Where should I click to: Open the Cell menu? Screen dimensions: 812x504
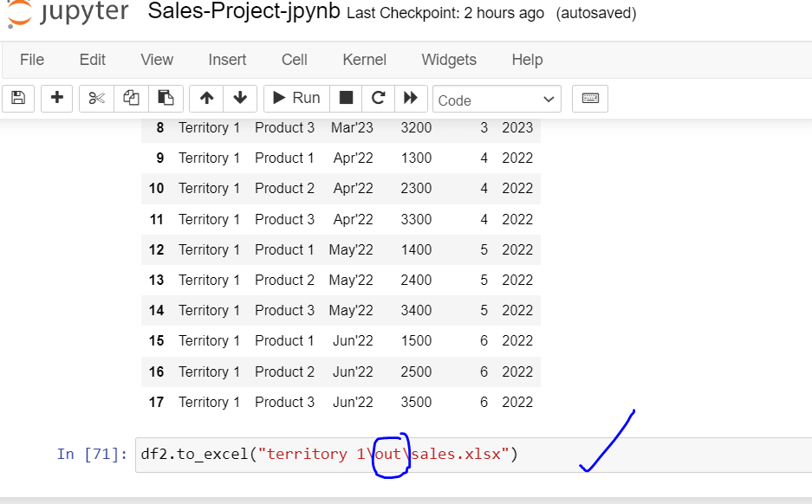[x=295, y=60]
